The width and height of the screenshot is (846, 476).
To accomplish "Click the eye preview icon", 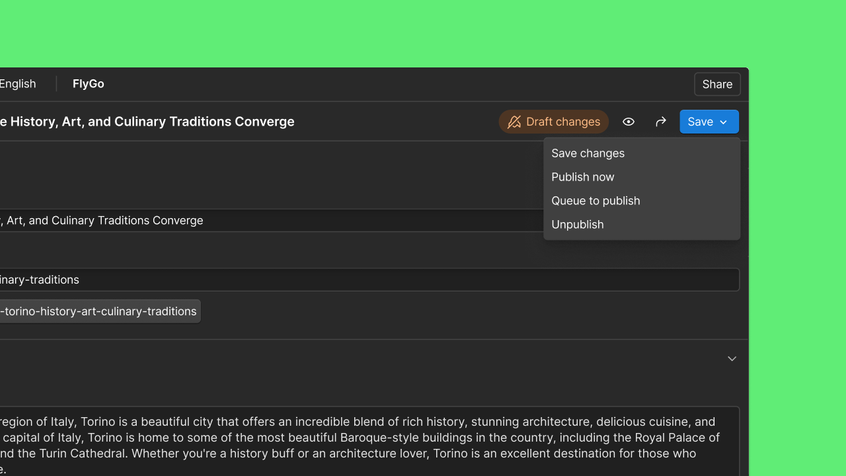I will (x=628, y=122).
